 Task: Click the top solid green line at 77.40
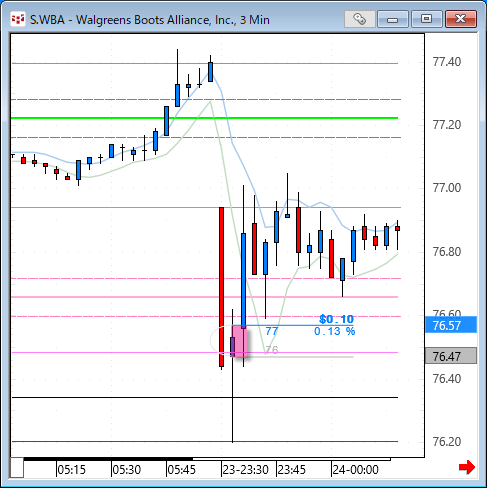[205, 63]
